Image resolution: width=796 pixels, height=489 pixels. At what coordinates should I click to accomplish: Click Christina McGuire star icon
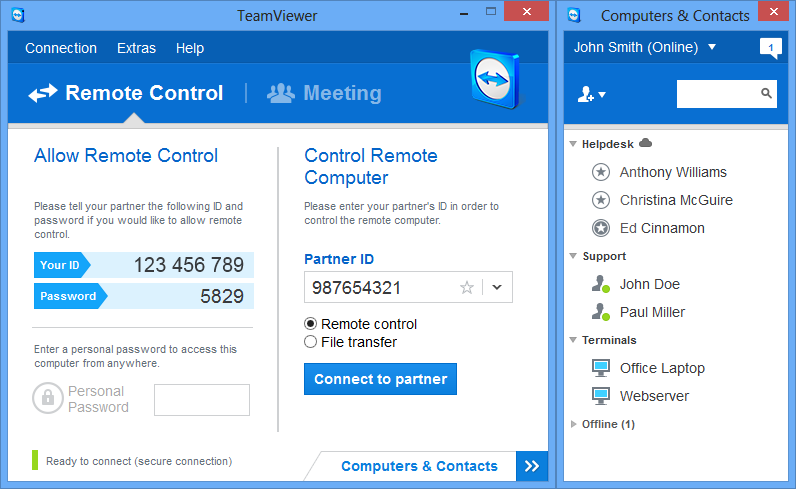pos(601,200)
